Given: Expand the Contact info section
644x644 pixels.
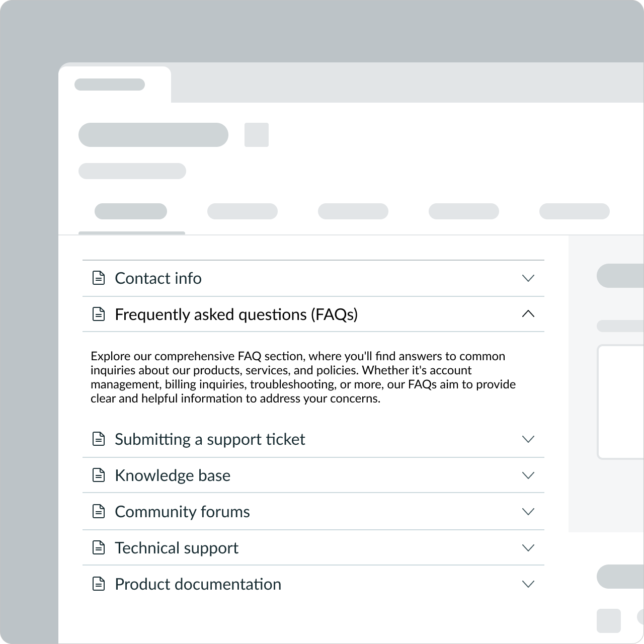Looking at the screenshot, I should pos(528,278).
